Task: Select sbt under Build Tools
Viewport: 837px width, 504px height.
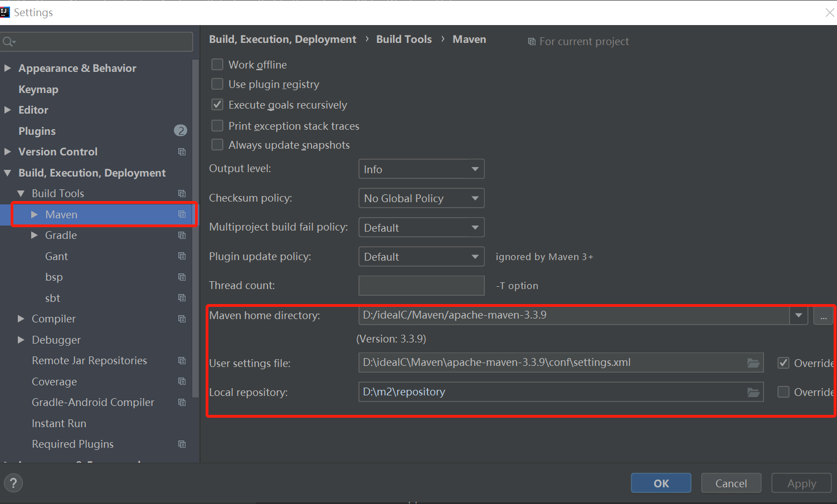Action: click(x=52, y=298)
